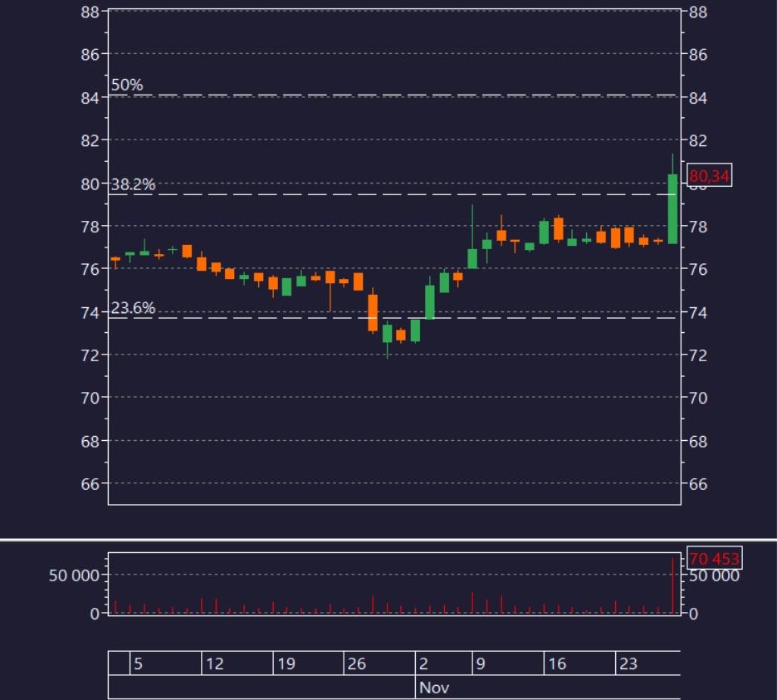
Task: Click the 70 453 volume value label
Action: coord(714,558)
